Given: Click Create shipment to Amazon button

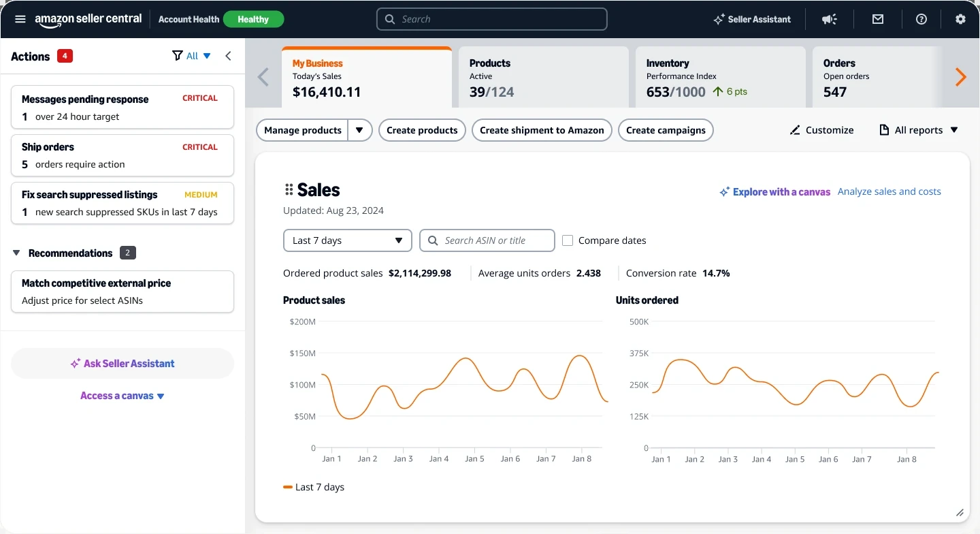Looking at the screenshot, I should pyautogui.click(x=542, y=130).
